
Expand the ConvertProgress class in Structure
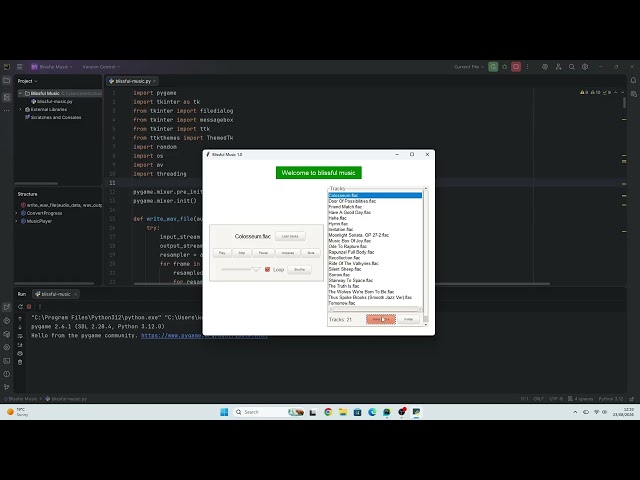[x=17, y=213]
